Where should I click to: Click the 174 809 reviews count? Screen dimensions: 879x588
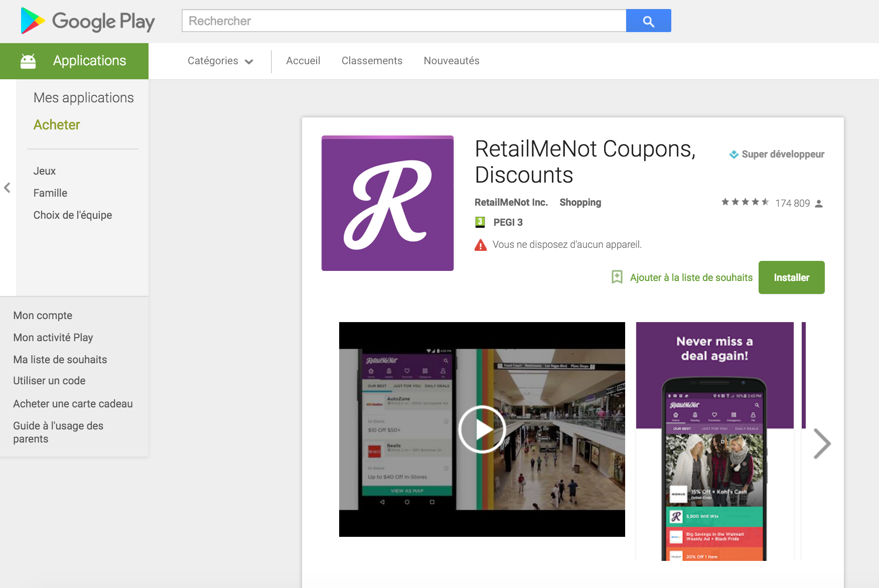pyautogui.click(x=792, y=203)
